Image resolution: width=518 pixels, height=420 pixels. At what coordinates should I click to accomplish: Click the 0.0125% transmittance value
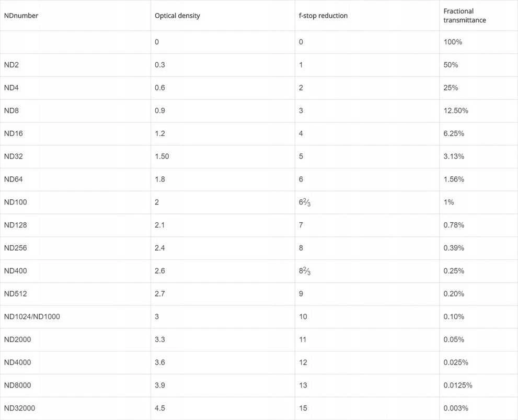(458, 385)
